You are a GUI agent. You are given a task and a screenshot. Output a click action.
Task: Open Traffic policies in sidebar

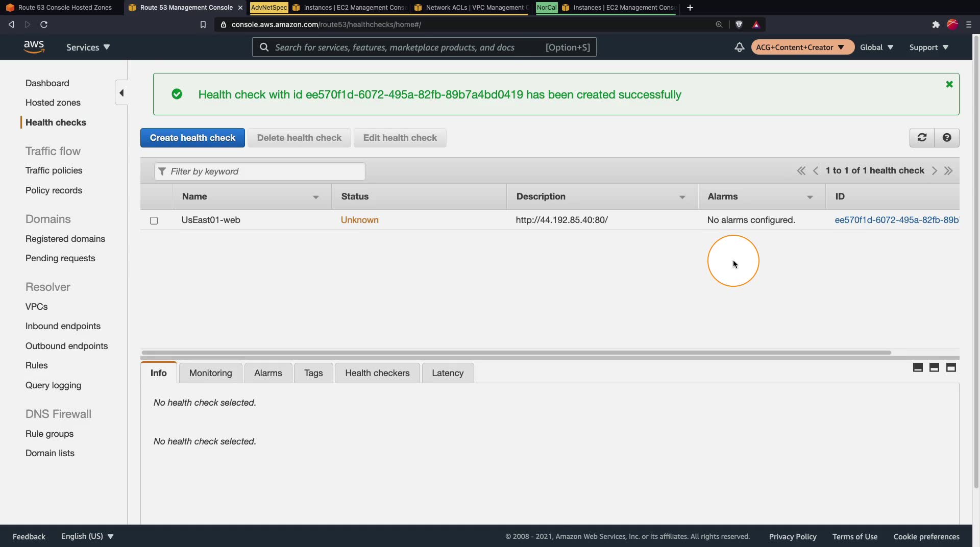pos(54,170)
